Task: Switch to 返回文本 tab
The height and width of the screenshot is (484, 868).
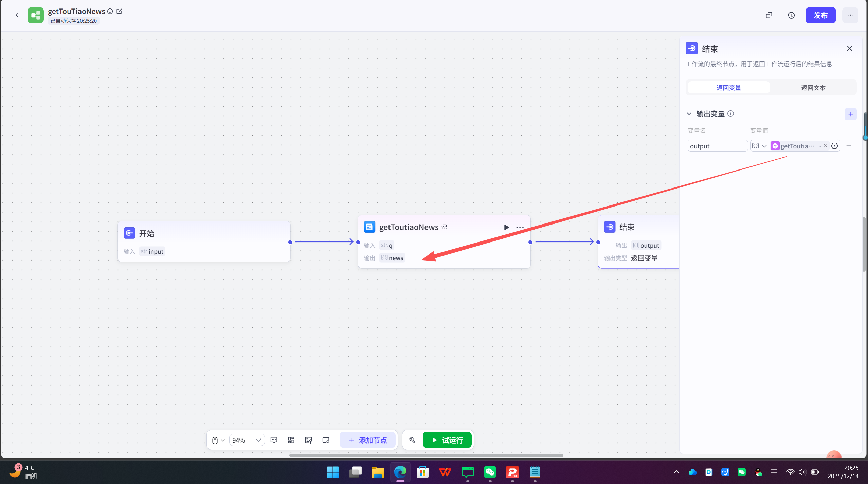Action: (813, 88)
